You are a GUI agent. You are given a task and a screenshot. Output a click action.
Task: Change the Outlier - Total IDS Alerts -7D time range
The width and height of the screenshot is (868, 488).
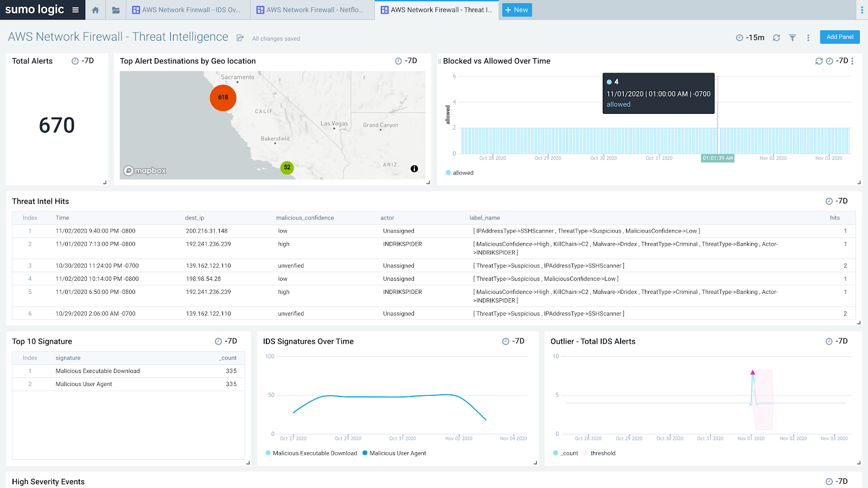click(x=837, y=341)
